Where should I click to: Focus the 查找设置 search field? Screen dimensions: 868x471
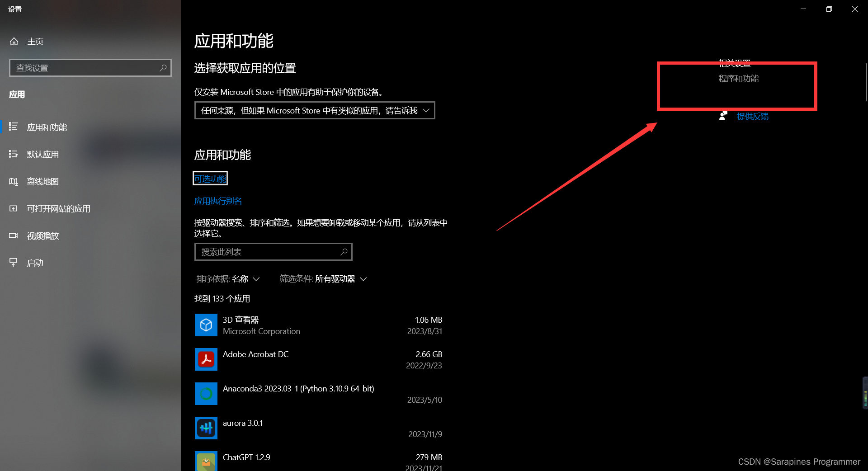coord(90,68)
